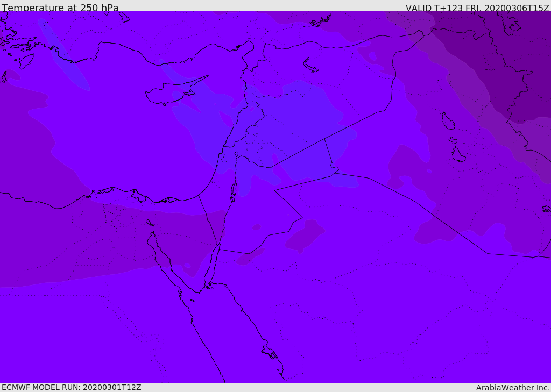Image resolution: width=551 pixels, height=392 pixels.
Task: Click the ECMWF MODEL RUN label
Action: tap(71, 387)
